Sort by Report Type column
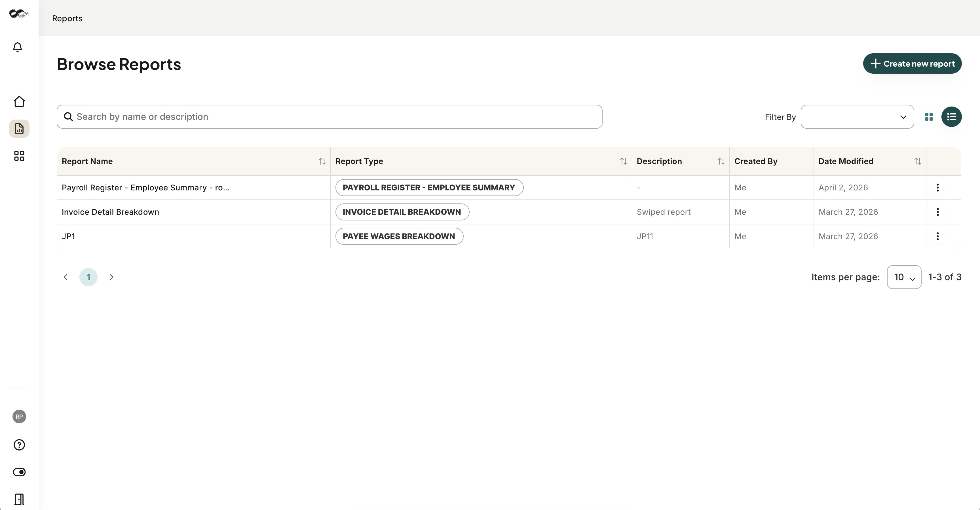Image resolution: width=980 pixels, height=510 pixels. (x=623, y=161)
